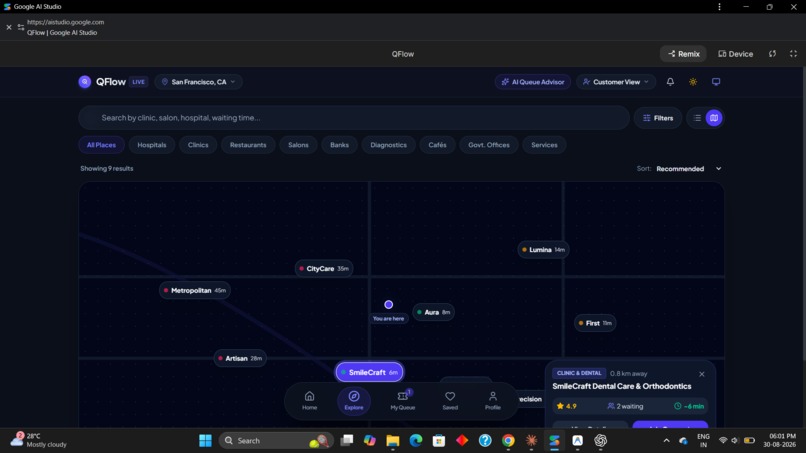Select the Clinics category
Image resolution: width=806 pixels, height=453 pixels.
point(198,145)
